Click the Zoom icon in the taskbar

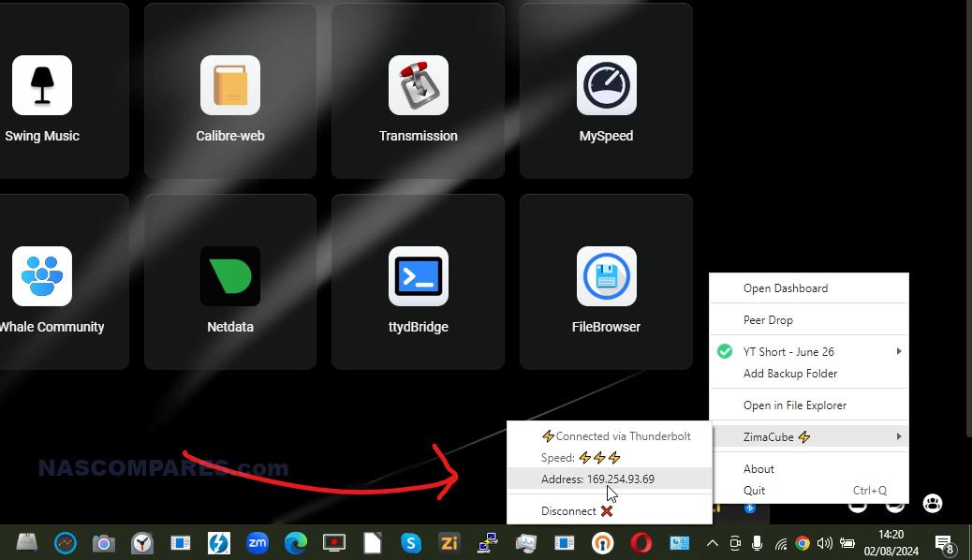point(258,543)
